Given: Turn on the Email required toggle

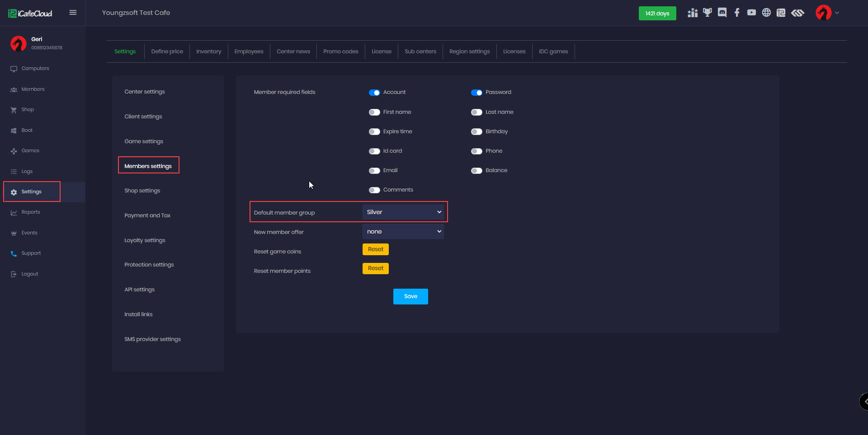Looking at the screenshot, I should pos(374,171).
